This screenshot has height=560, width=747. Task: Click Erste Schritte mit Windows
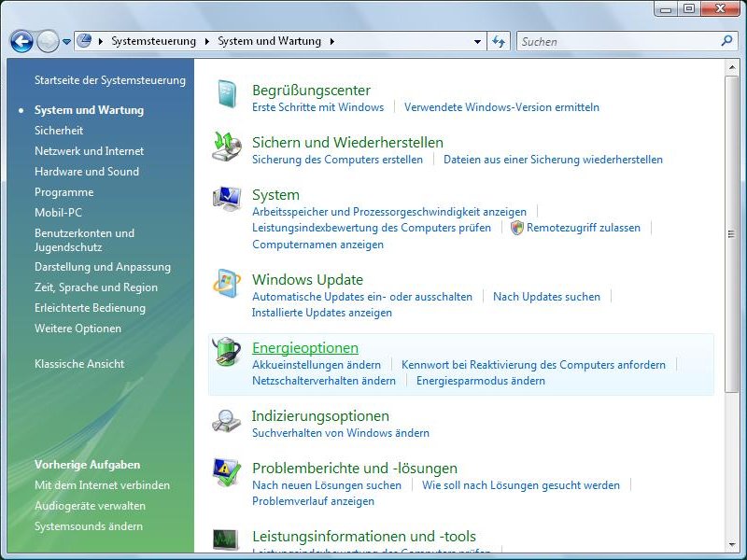317,107
